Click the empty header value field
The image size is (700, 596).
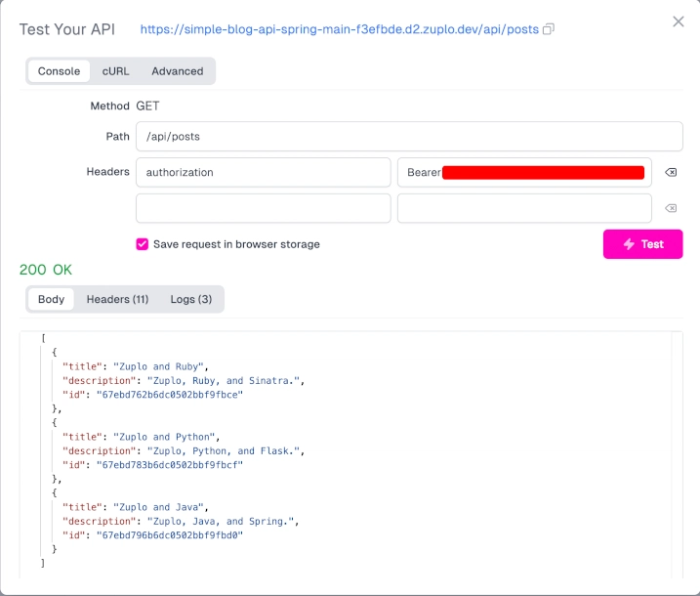[x=524, y=208]
